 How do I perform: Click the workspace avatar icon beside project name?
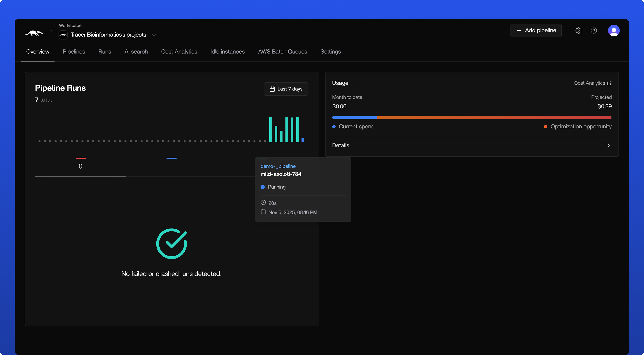pyautogui.click(x=63, y=35)
